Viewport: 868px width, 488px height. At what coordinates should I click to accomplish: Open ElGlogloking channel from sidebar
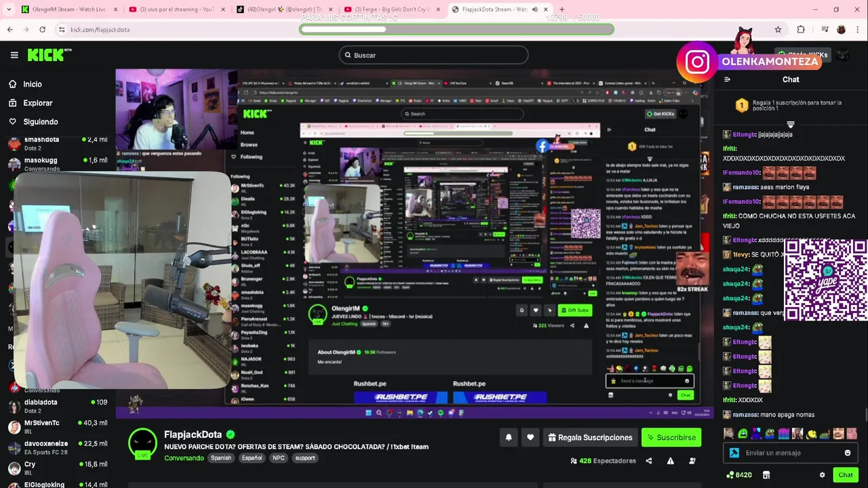58,484
